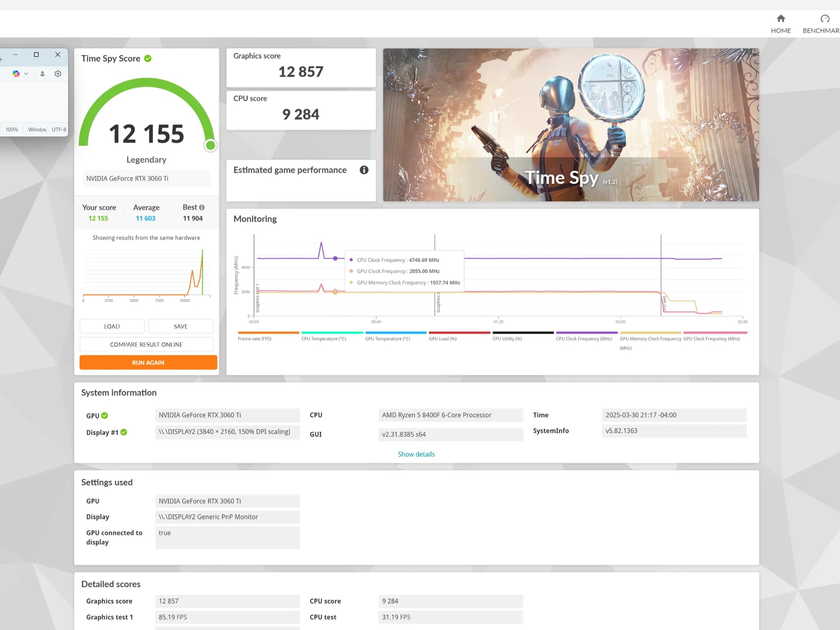This screenshot has height=630, width=840.
Task: Expand system details with Show details
Action: click(416, 454)
